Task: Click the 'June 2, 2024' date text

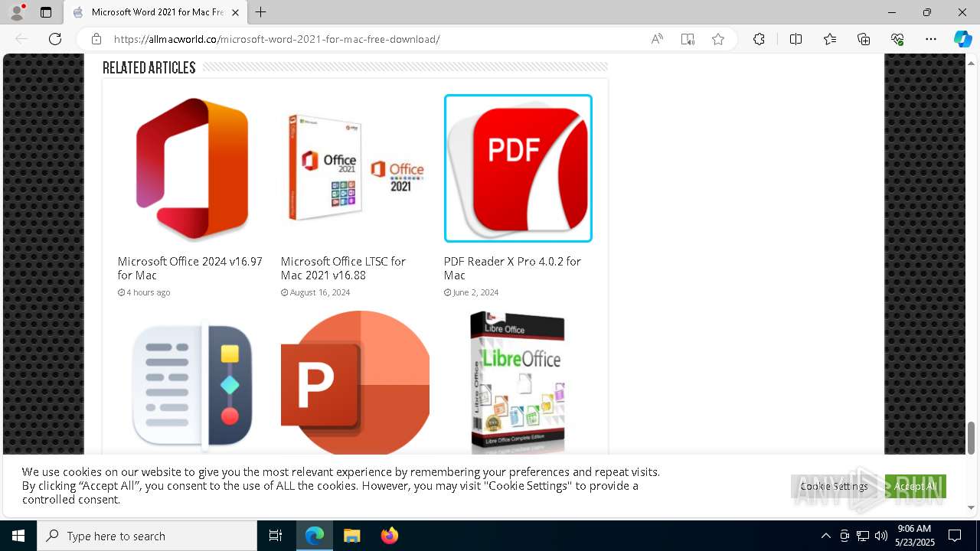Action: click(475, 292)
